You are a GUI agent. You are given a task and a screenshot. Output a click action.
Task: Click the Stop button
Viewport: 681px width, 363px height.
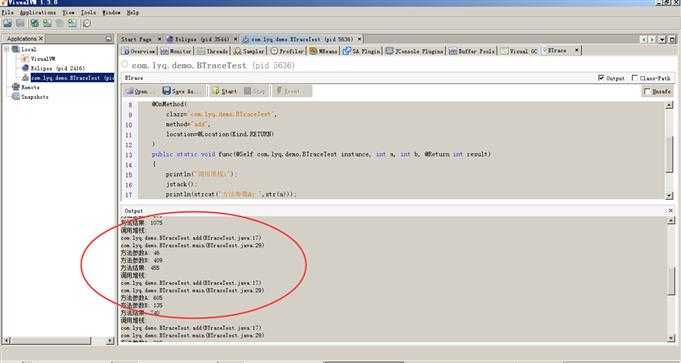point(255,91)
